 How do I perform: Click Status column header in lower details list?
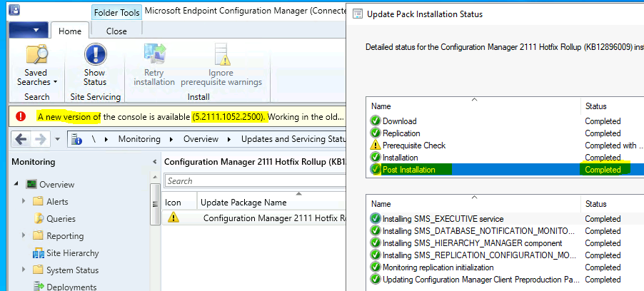tap(613, 203)
